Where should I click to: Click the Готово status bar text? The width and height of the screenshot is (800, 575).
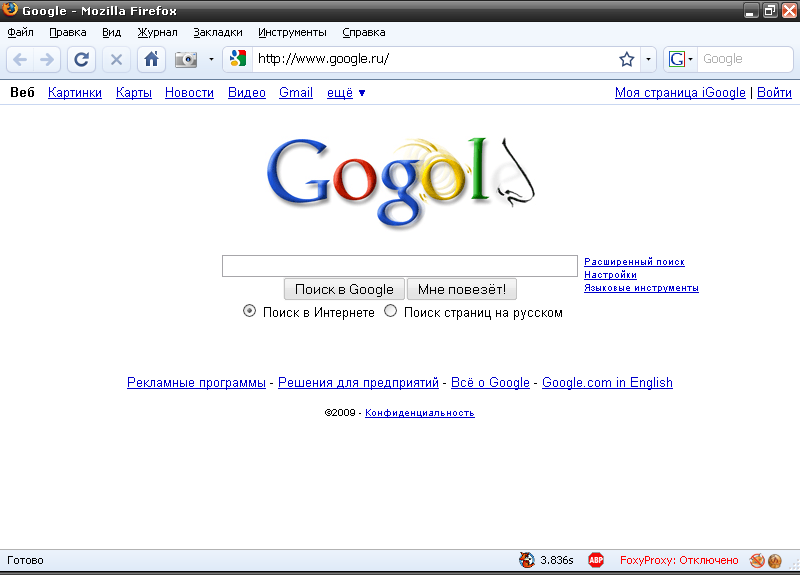pyautogui.click(x=26, y=560)
